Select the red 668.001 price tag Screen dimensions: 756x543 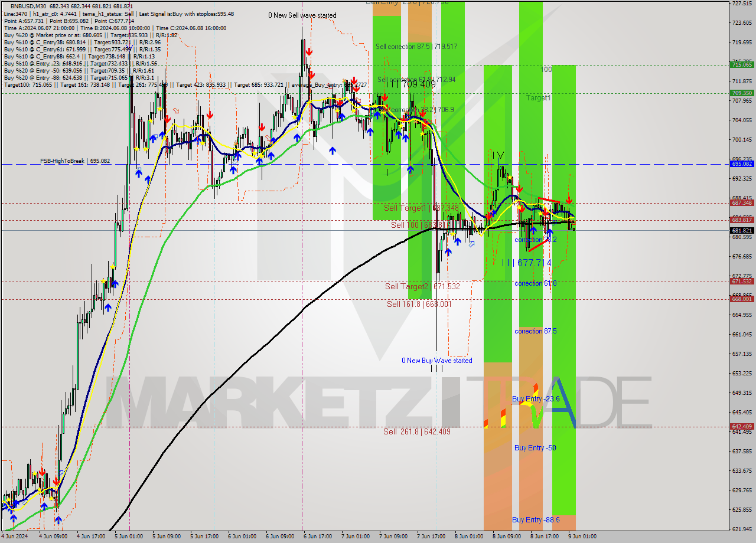(x=741, y=299)
